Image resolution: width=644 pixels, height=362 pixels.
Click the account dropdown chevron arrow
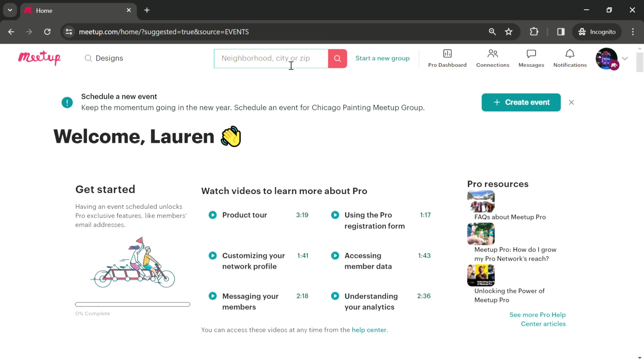[625, 58]
